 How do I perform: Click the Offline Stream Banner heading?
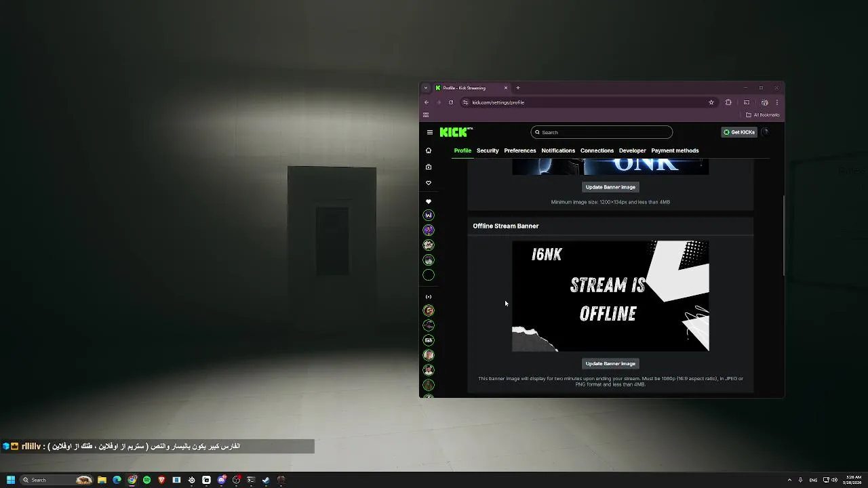pyautogui.click(x=506, y=226)
